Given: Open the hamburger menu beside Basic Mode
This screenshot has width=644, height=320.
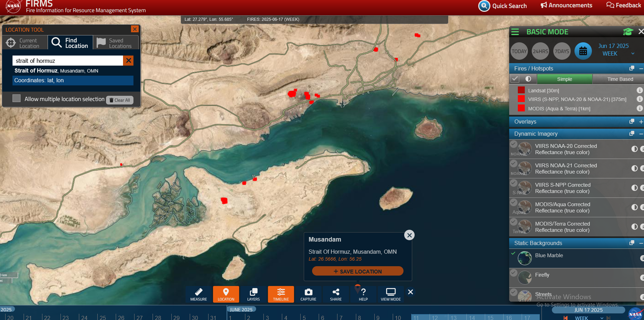Looking at the screenshot, I should pos(515,32).
